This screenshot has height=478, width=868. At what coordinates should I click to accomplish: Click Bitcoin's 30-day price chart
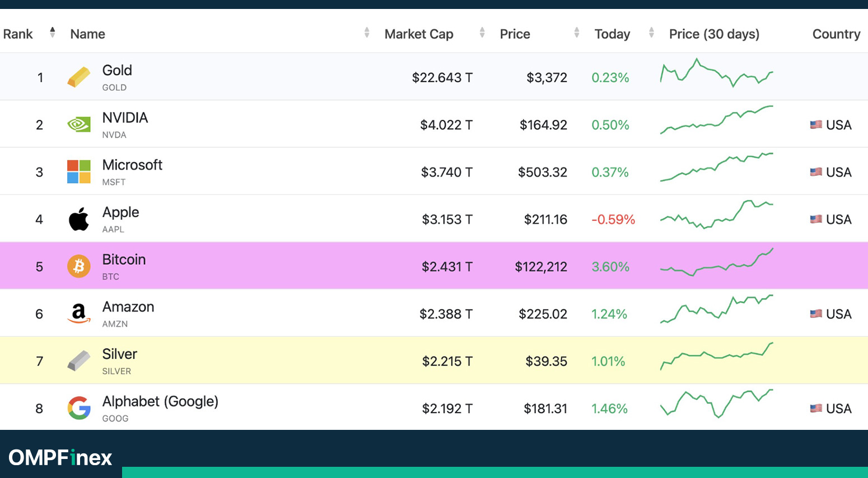(x=717, y=262)
